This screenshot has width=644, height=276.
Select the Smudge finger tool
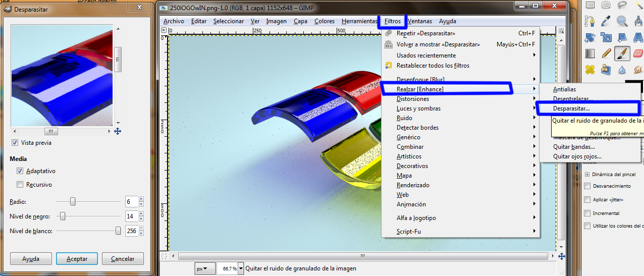tap(638, 69)
